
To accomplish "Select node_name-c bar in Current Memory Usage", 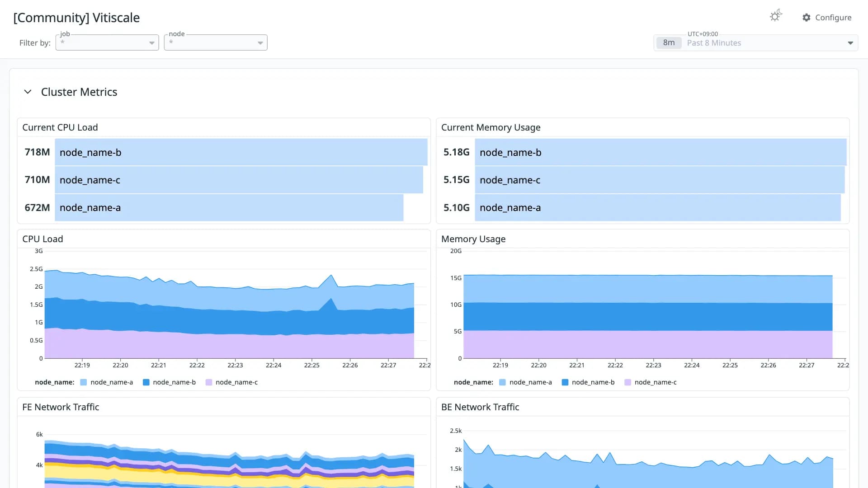I will [660, 180].
